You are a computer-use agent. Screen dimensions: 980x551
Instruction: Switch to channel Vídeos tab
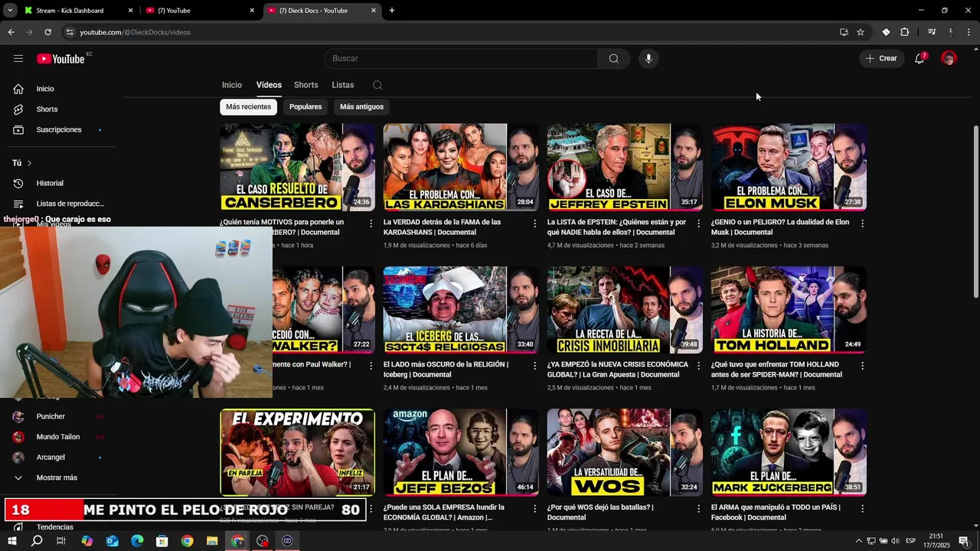269,85
